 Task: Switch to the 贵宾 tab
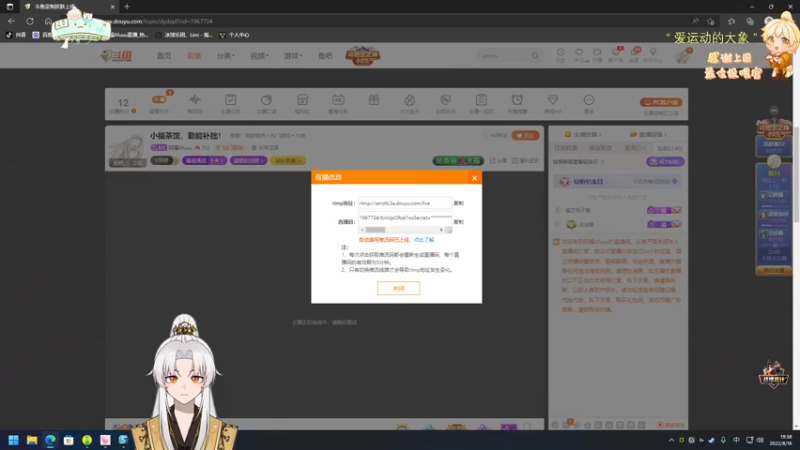coord(635,148)
